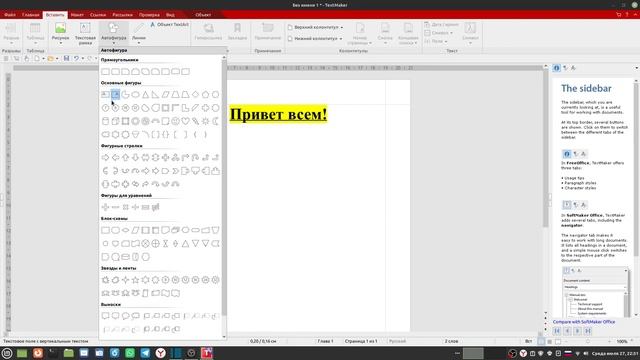This screenshot has height=360, width=640.
Task: Open the help question mark icon
Action: pyautogui.click(x=627, y=15)
